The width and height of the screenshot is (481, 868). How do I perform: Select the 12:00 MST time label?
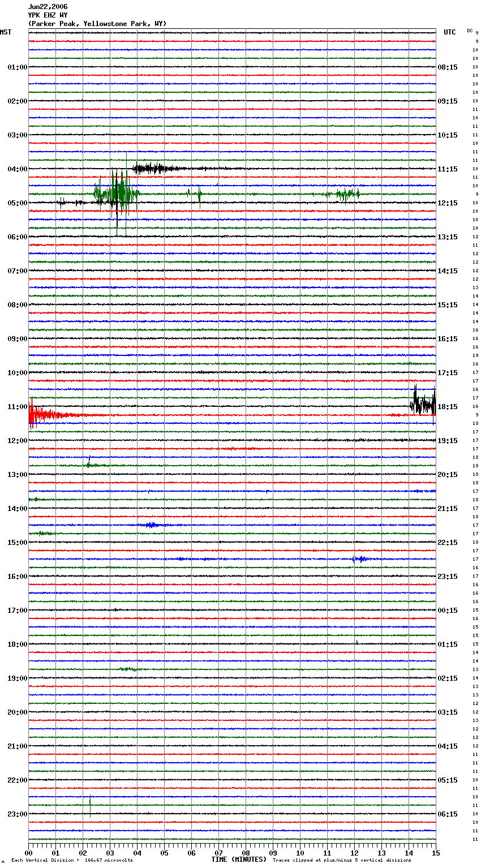coord(18,441)
